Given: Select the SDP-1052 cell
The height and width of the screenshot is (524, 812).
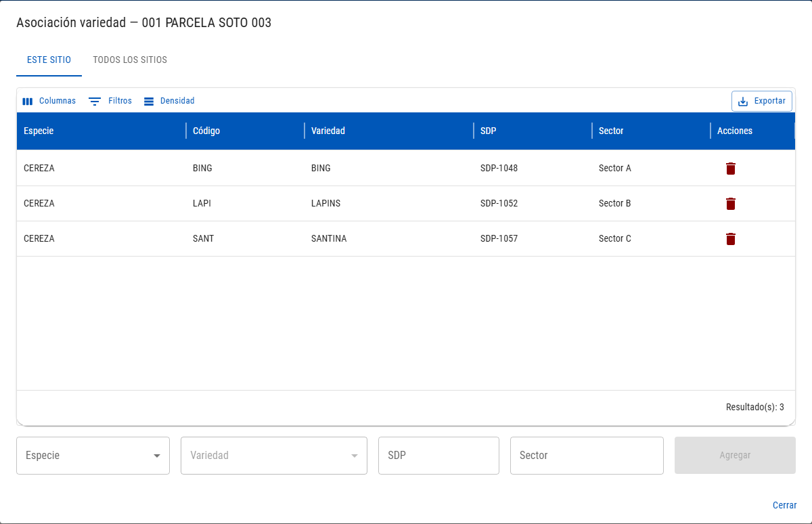Looking at the screenshot, I should click(x=533, y=203).
